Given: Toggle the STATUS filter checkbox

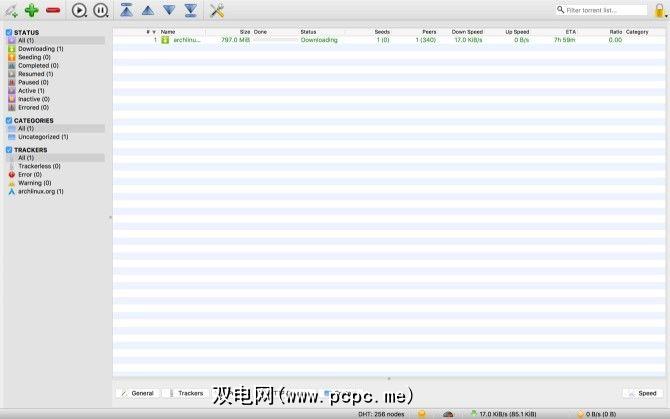Looking at the screenshot, I should pyautogui.click(x=9, y=32).
